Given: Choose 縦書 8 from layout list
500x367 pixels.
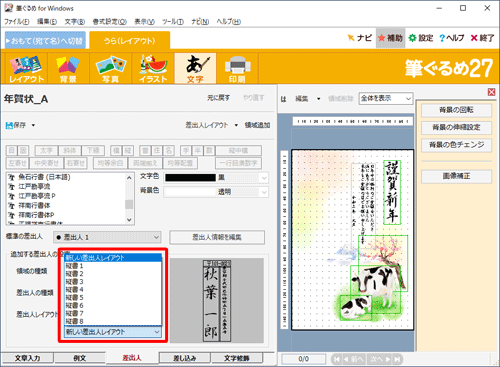Looking at the screenshot, I should click(x=113, y=321).
